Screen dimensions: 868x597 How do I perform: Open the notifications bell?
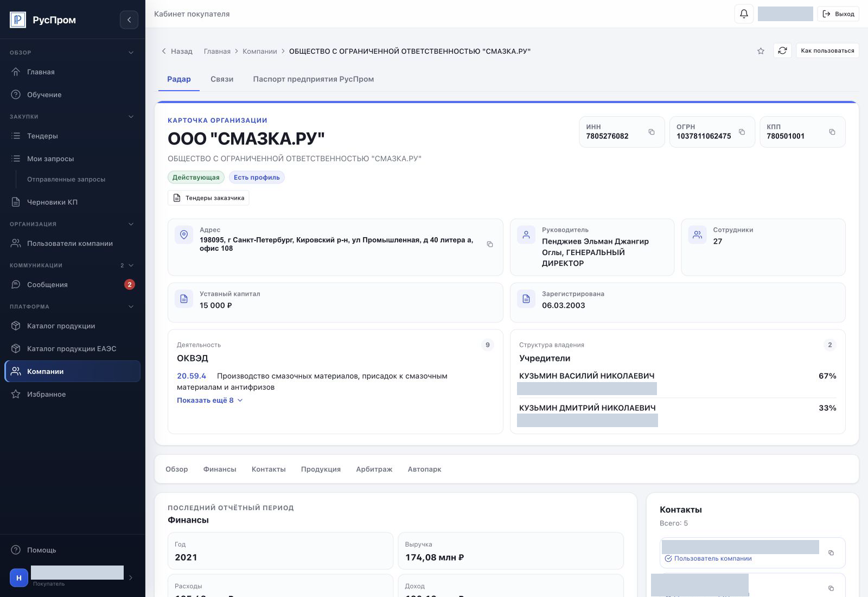pos(744,14)
